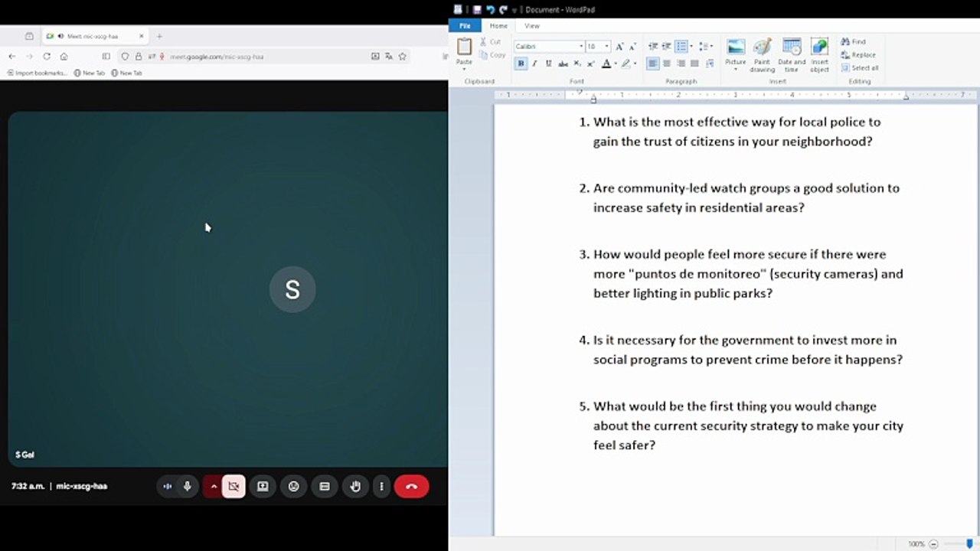Click the Insert object icon
The image size is (980, 551).
tap(819, 54)
